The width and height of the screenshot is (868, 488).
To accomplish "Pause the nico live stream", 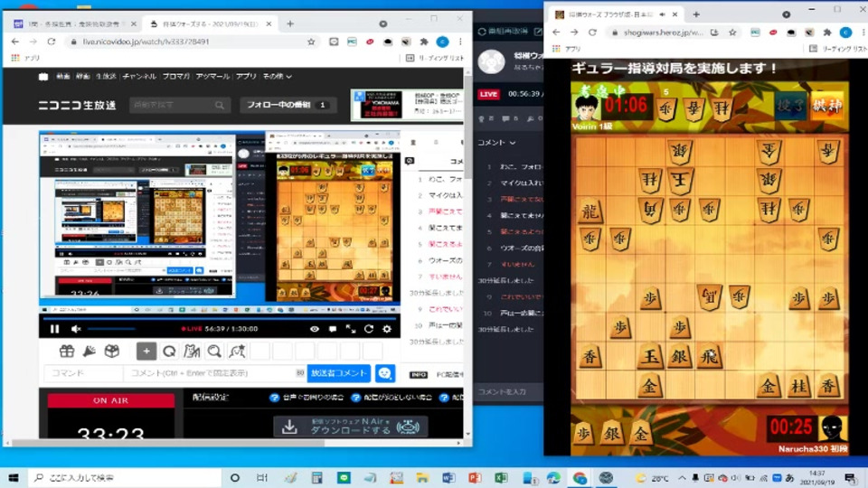I will pos(54,329).
